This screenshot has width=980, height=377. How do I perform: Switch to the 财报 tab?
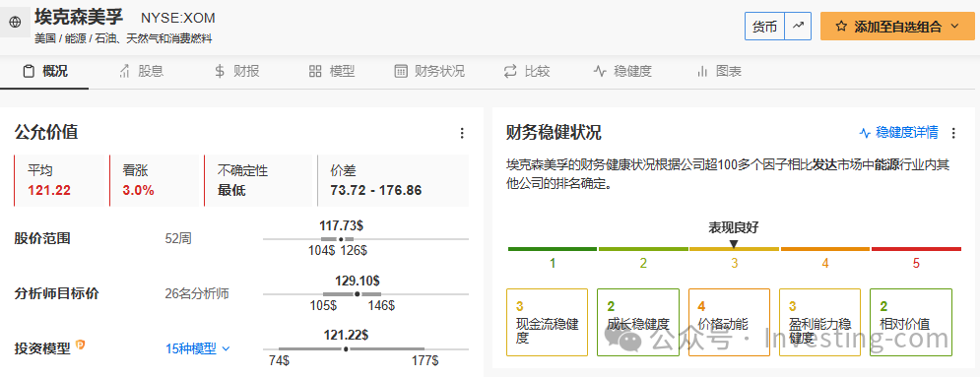point(237,71)
